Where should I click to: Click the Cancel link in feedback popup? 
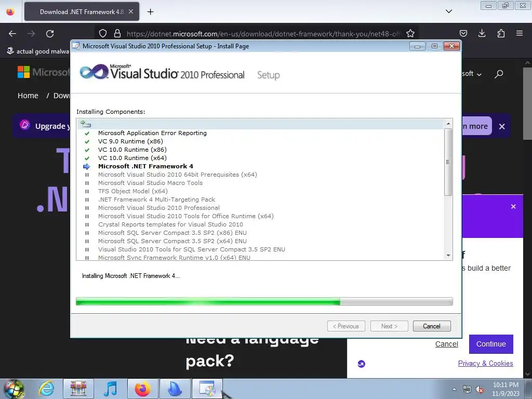446,344
